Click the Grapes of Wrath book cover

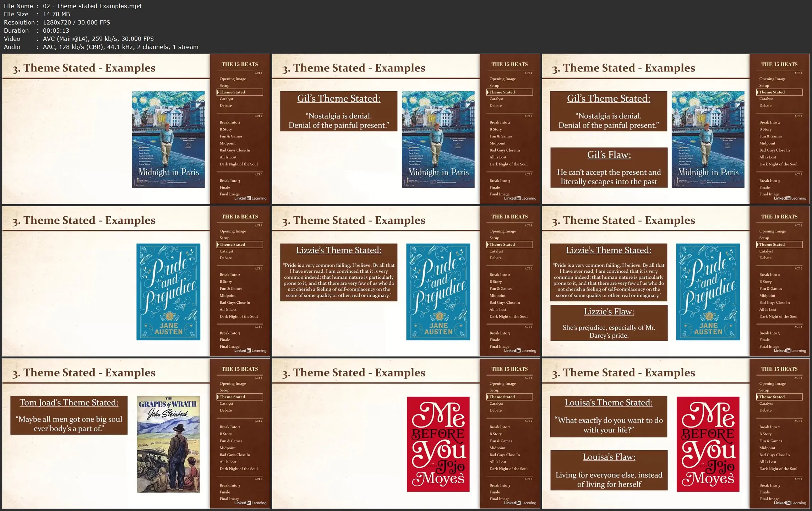click(x=168, y=444)
